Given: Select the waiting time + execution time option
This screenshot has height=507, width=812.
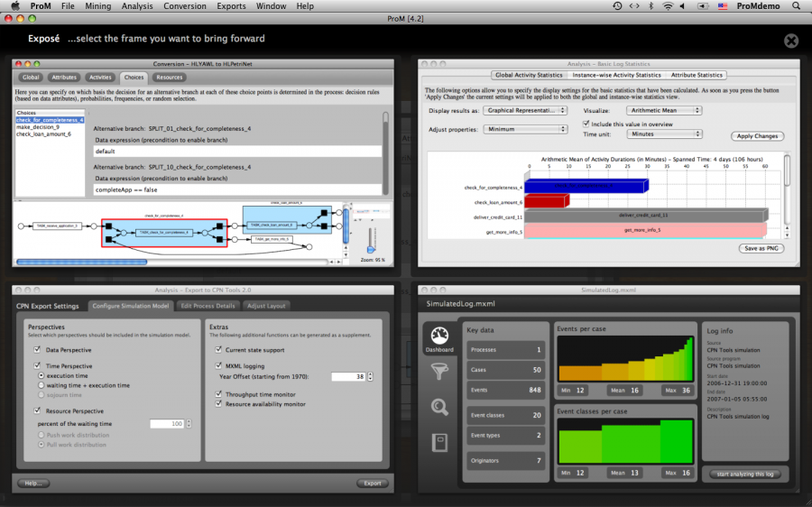Looking at the screenshot, I should 39,385.
